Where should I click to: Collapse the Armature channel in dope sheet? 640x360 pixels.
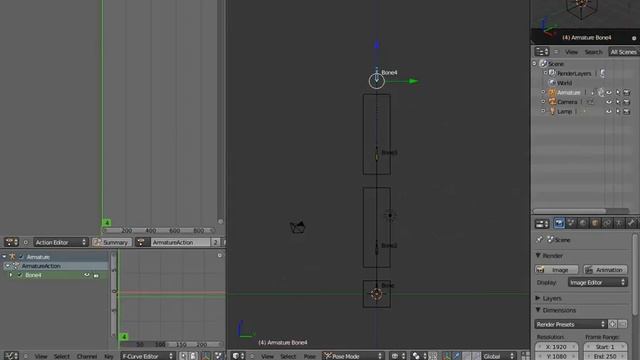(4, 257)
